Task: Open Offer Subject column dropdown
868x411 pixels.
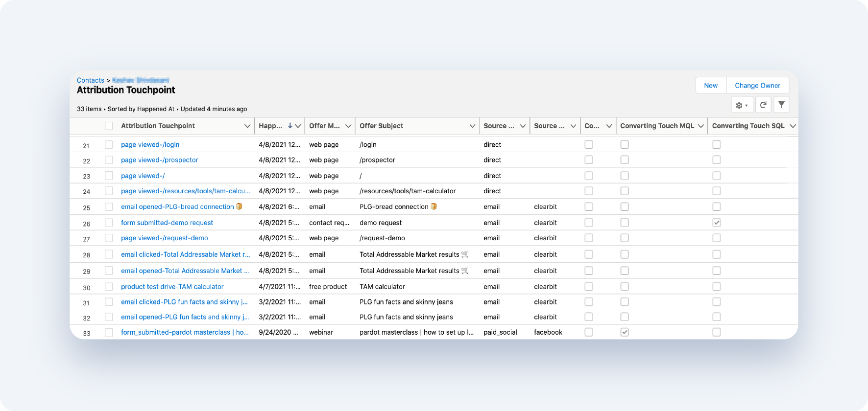Action: point(472,126)
